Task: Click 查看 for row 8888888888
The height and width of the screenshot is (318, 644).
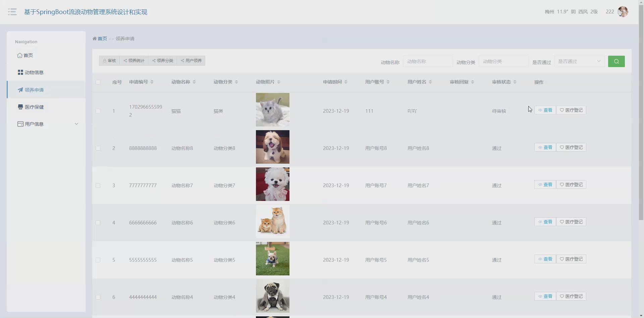Action: [545, 147]
